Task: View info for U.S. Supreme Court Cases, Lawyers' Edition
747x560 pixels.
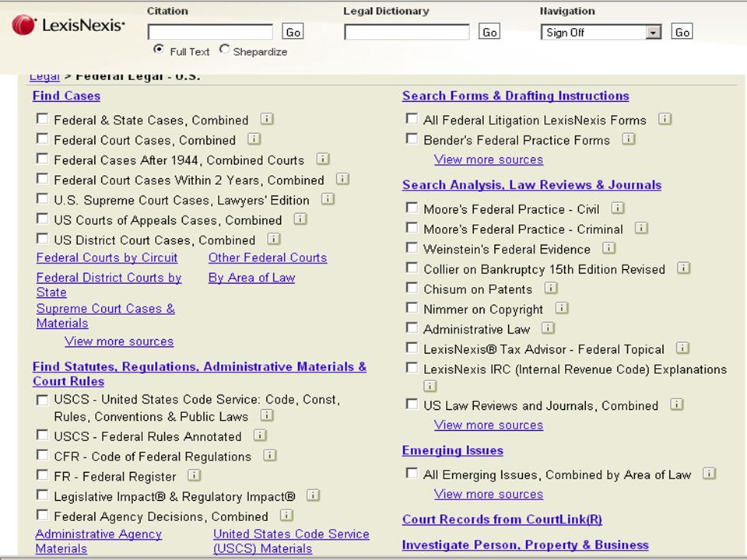Action: tap(328, 198)
